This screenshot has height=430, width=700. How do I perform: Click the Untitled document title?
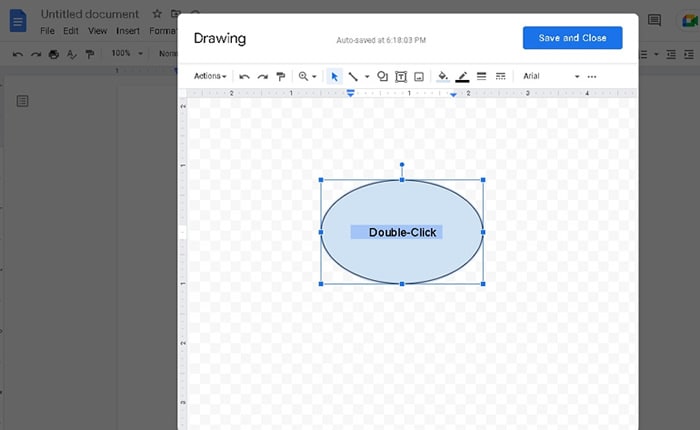90,14
